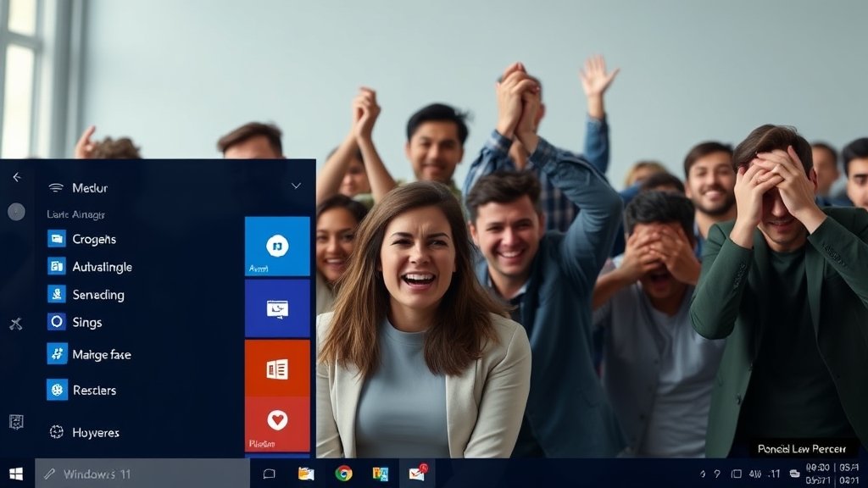The image size is (868, 488).
Task: Select Medur at top of the app list
Action: [88, 187]
